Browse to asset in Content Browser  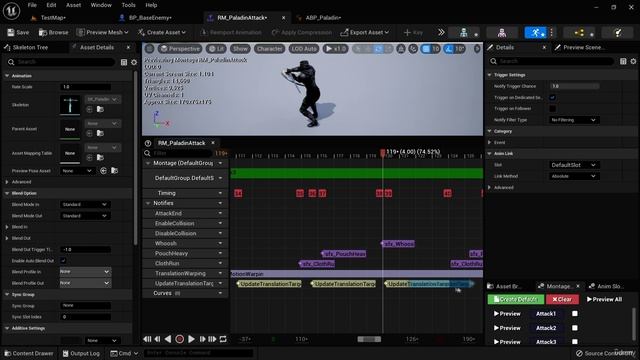(53, 32)
